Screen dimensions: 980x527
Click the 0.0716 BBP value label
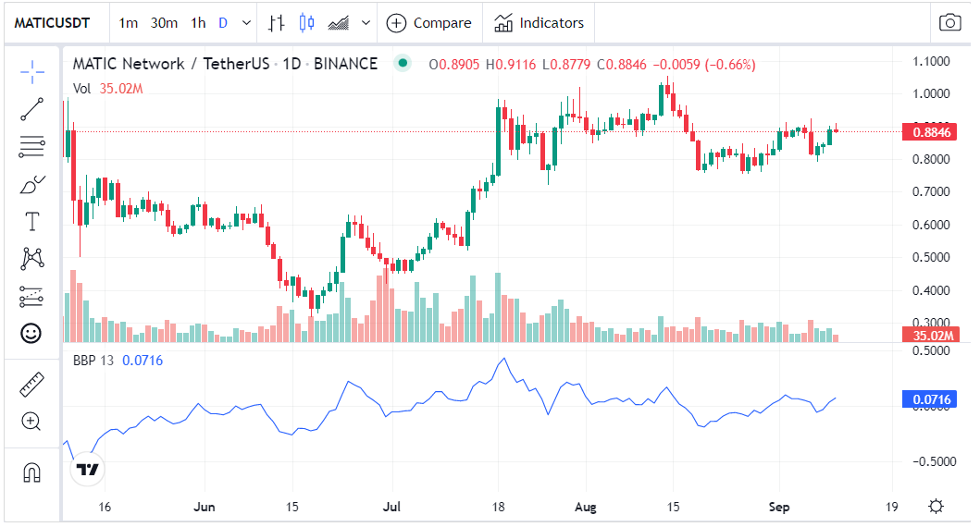pyautogui.click(x=930, y=399)
